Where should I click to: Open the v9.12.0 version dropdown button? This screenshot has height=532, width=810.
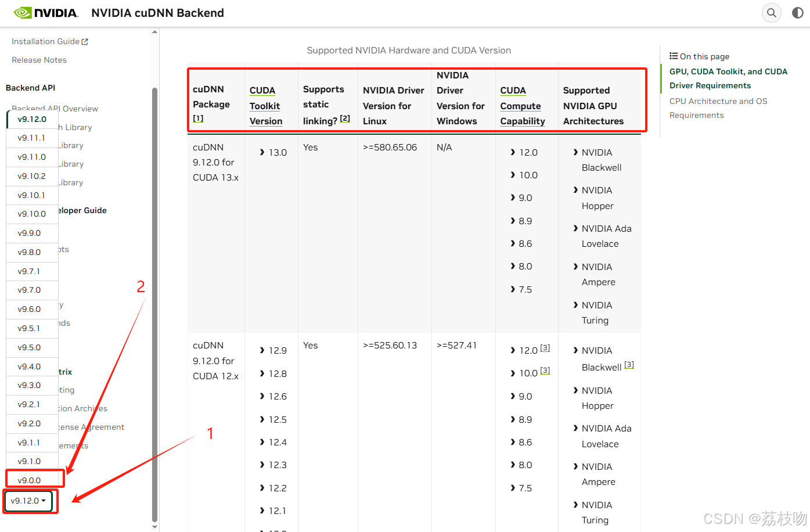pyautogui.click(x=28, y=501)
